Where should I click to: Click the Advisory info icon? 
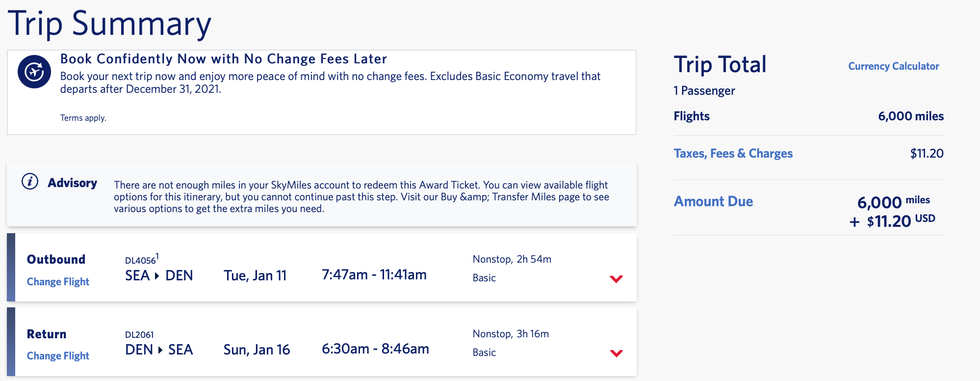30,182
